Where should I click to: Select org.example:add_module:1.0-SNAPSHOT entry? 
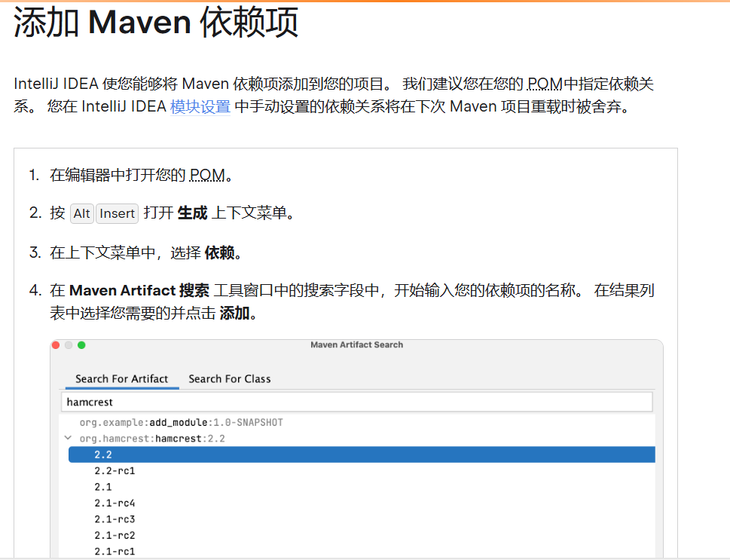tap(181, 422)
